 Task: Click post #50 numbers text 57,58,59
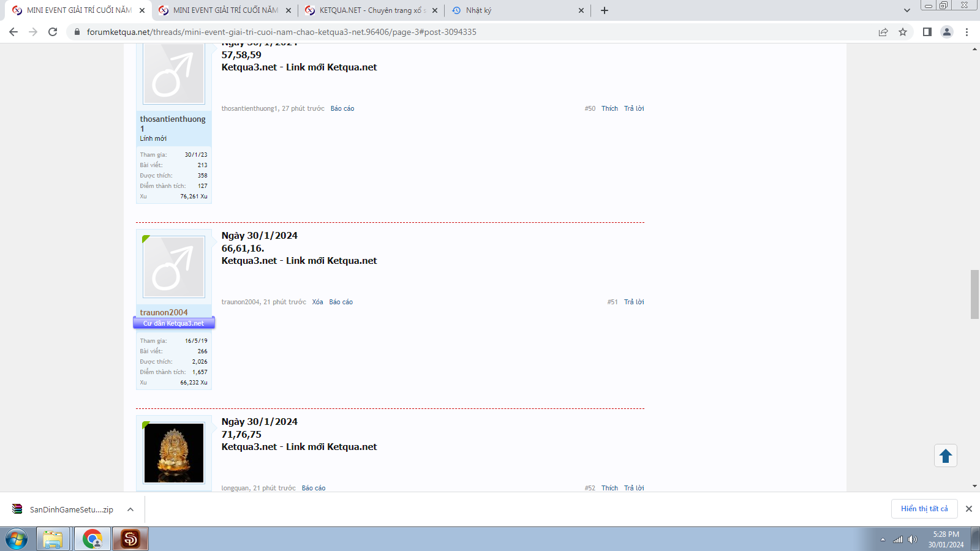click(241, 55)
